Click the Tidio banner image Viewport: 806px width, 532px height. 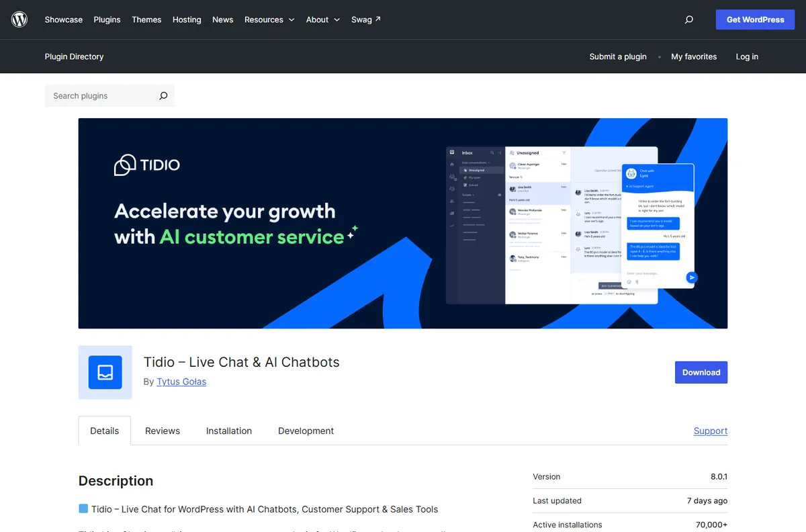pyautogui.click(x=403, y=224)
